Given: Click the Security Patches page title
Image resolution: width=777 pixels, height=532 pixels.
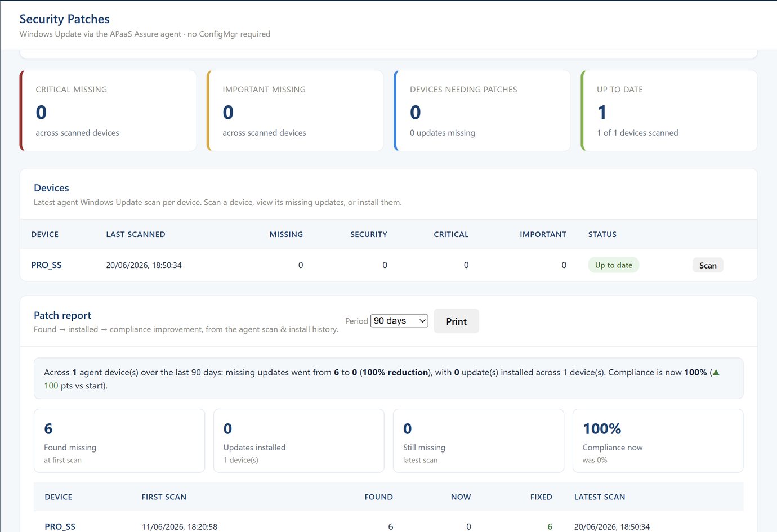Looking at the screenshot, I should click(64, 19).
